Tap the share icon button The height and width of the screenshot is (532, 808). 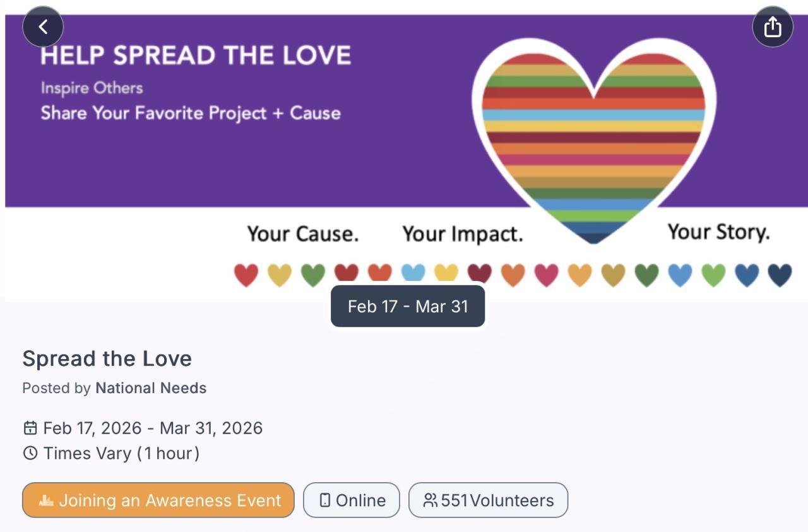coord(773,27)
